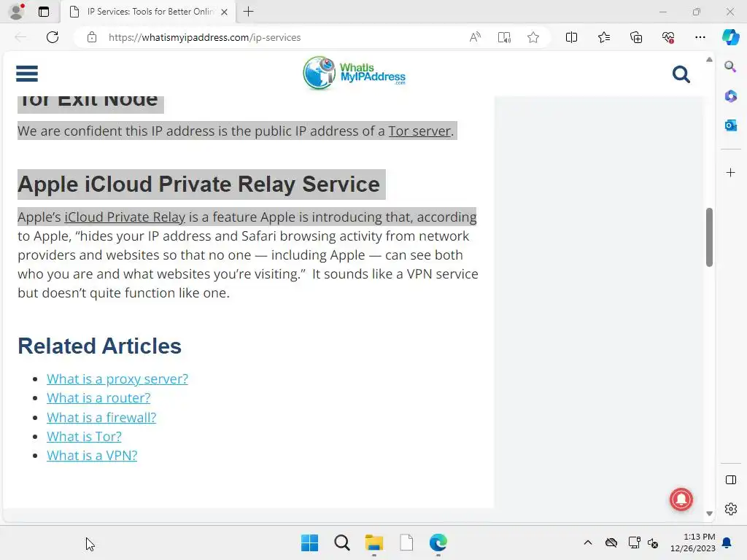Open Settings and more menu
The image size is (747, 560).
tap(700, 37)
